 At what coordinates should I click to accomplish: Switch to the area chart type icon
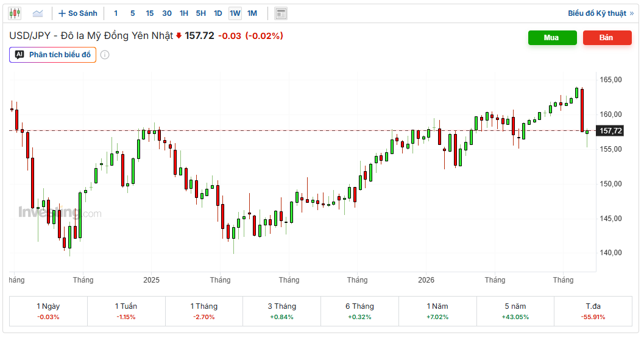coord(38,13)
